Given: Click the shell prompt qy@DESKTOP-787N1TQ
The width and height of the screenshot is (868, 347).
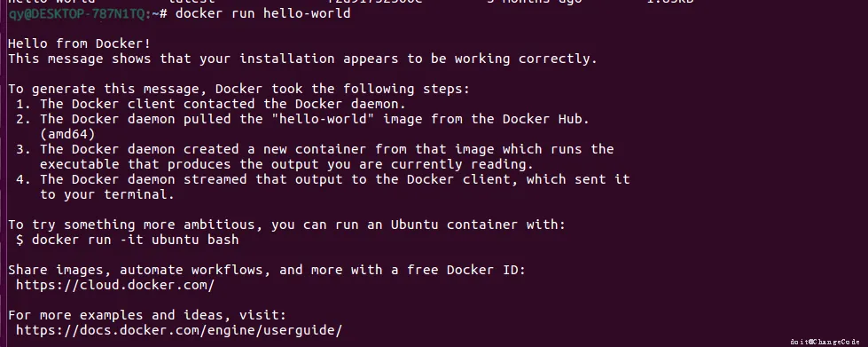Looking at the screenshot, I should (79, 13).
